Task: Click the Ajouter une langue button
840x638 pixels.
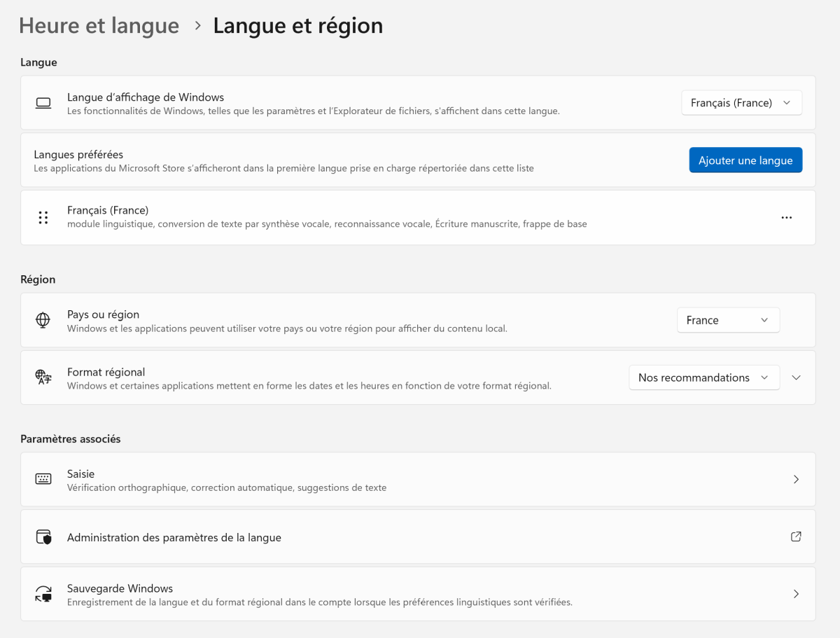Action: tap(745, 160)
